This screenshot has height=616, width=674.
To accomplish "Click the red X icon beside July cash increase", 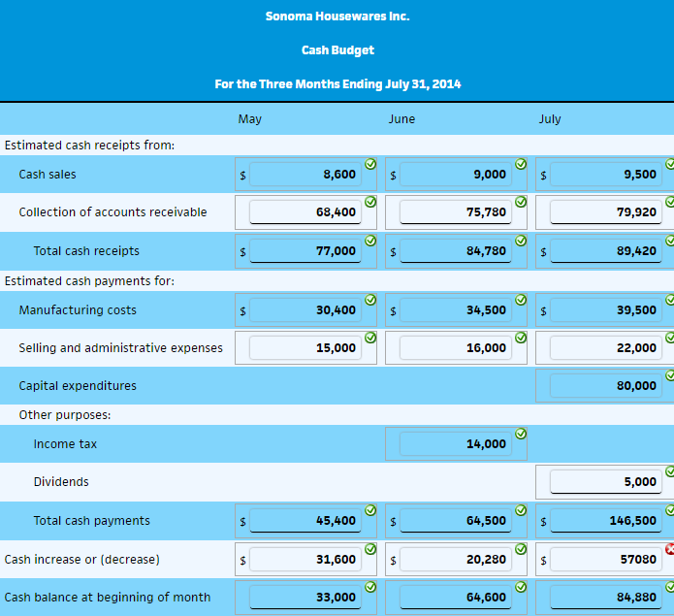I will tap(669, 548).
